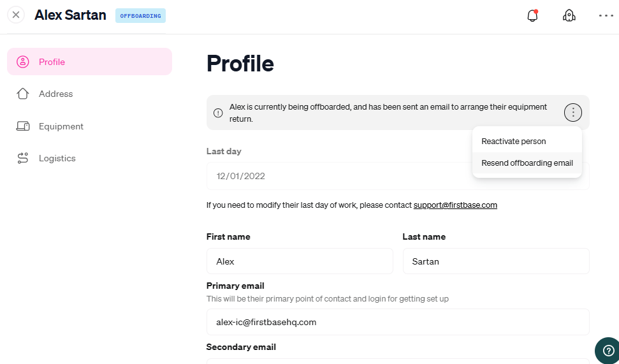Toggle the banner's vertical ellipsis menu

[x=573, y=113]
